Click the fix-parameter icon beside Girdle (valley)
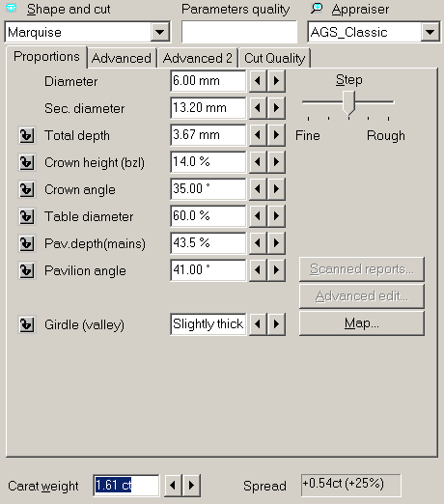 tap(27, 324)
